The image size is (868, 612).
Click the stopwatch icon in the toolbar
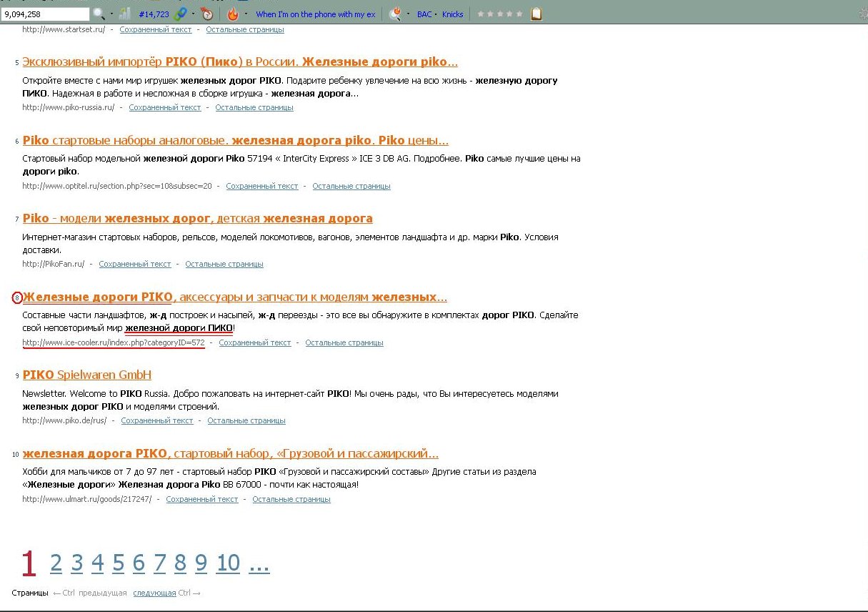pos(207,14)
